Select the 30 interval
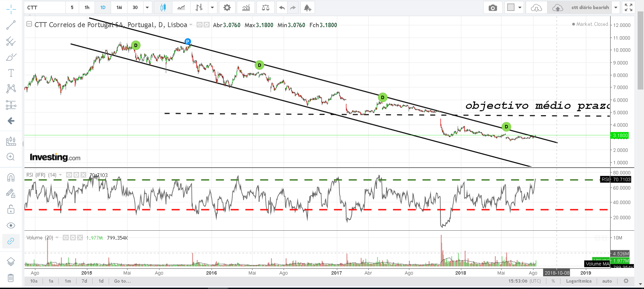 tap(135, 7)
